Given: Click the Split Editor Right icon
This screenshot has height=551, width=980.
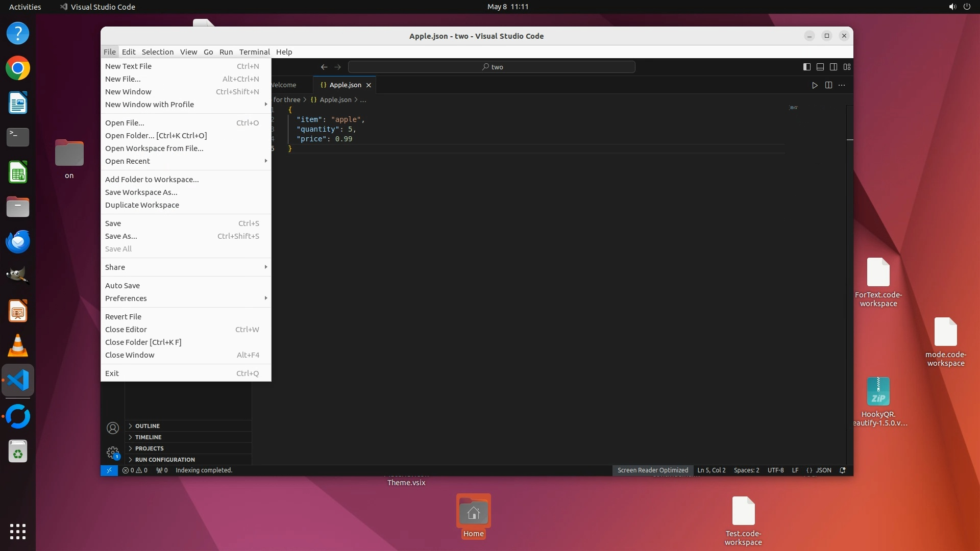Looking at the screenshot, I should pyautogui.click(x=828, y=85).
